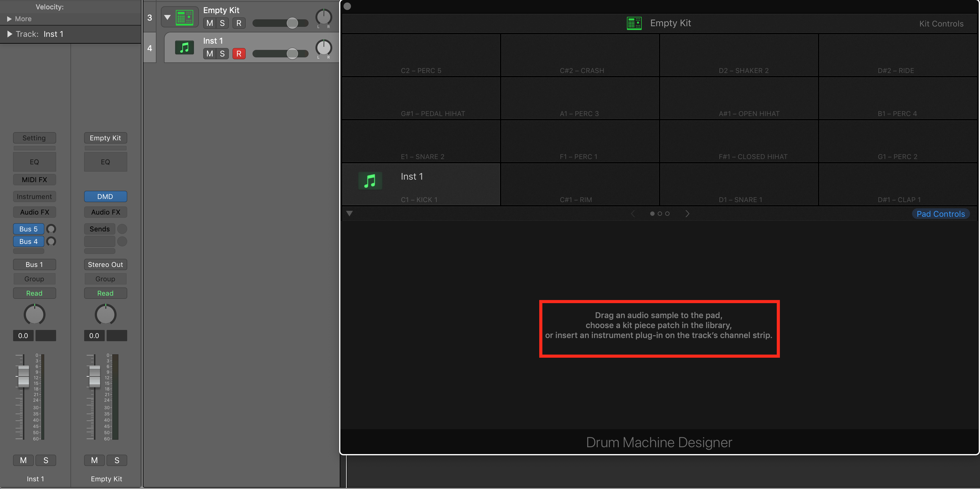Switch to Pad Controls view
Screen dimensions: 980x489
tap(940, 214)
